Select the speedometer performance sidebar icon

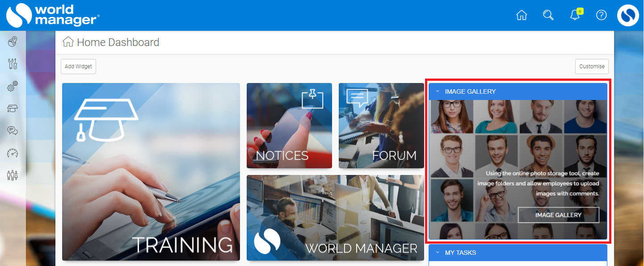pos(12,153)
